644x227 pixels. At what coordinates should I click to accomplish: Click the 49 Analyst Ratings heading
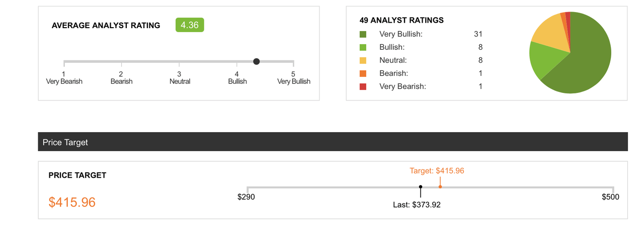pyautogui.click(x=401, y=21)
